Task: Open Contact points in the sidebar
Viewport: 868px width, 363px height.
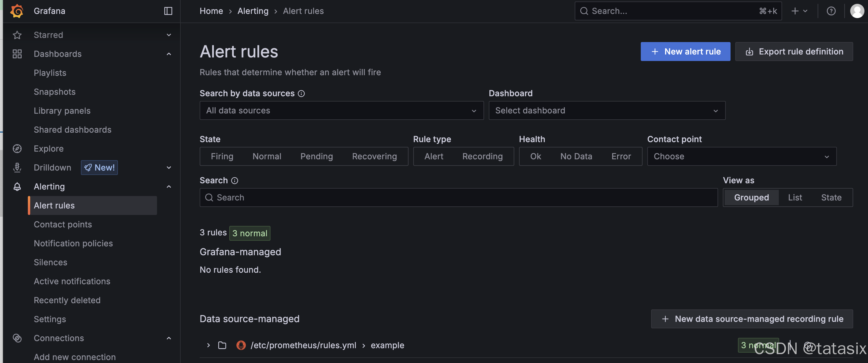Action: (x=63, y=225)
